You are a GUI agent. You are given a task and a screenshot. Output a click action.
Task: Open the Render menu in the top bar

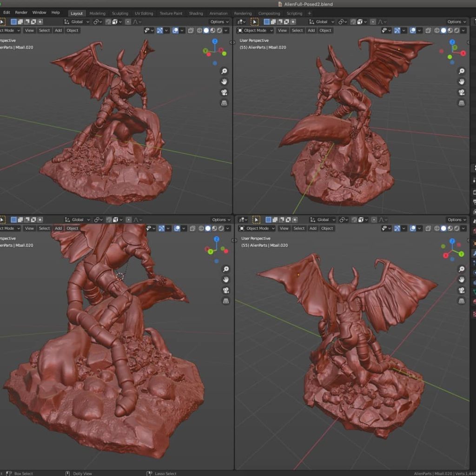pyautogui.click(x=21, y=13)
